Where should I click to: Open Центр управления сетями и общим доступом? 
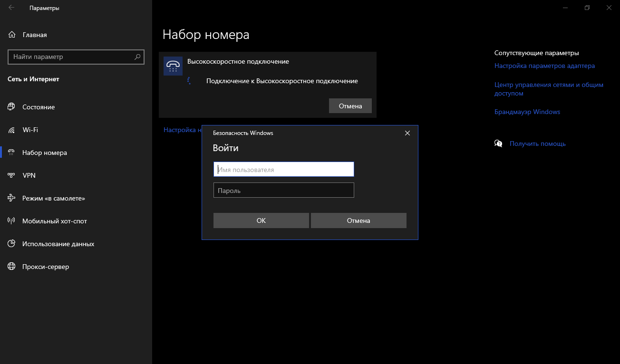(x=549, y=89)
